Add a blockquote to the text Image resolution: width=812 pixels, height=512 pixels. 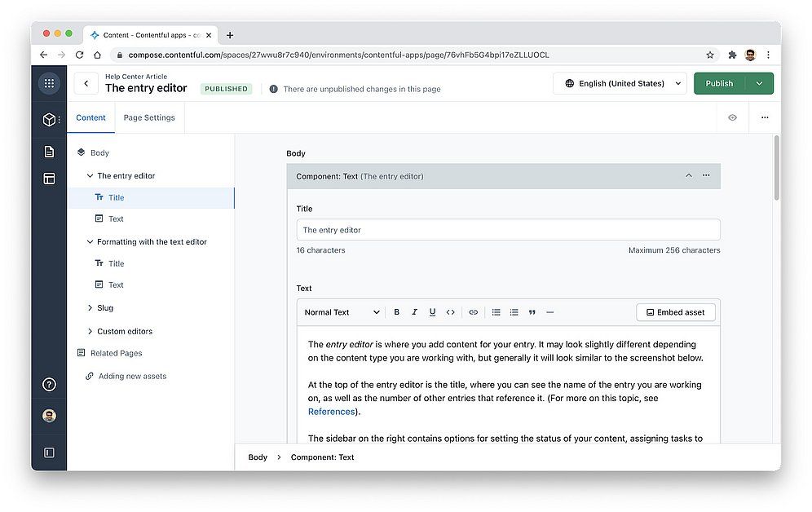coord(532,312)
